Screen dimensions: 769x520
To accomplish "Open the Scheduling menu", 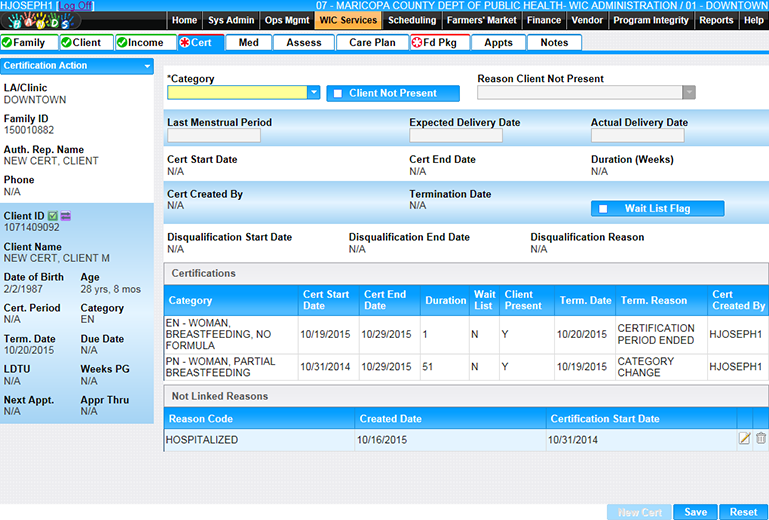I will click(412, 20).
